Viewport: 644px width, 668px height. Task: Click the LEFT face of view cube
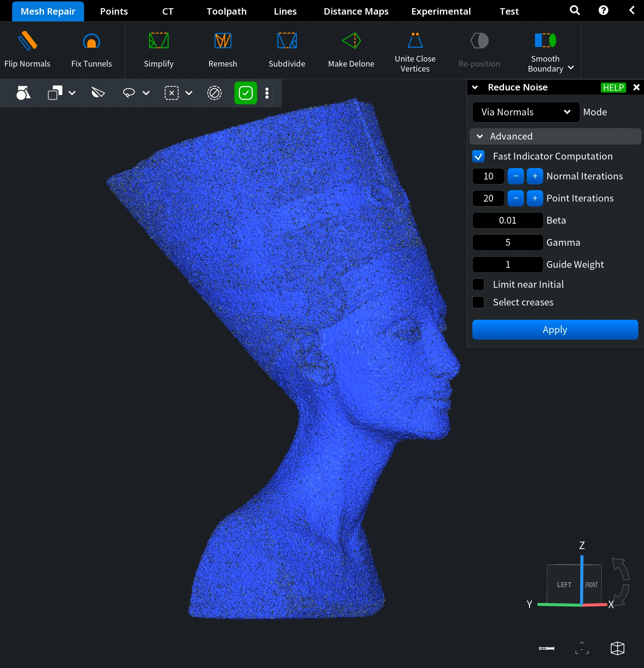(x=564, y=585)
